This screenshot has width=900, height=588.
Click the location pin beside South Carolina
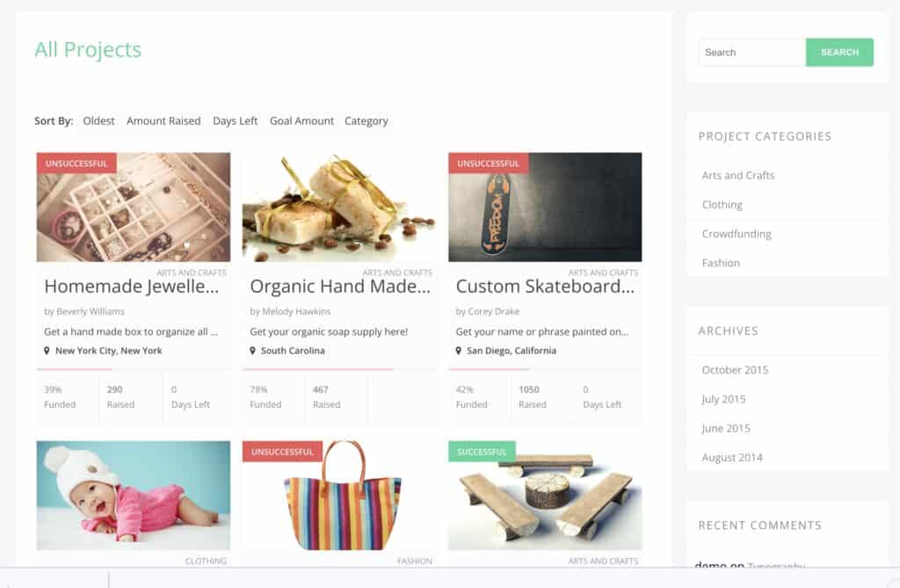coord(252,351)
